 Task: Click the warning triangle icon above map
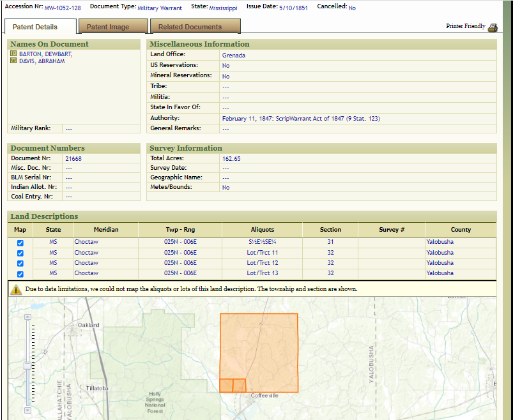pos(16,289)
